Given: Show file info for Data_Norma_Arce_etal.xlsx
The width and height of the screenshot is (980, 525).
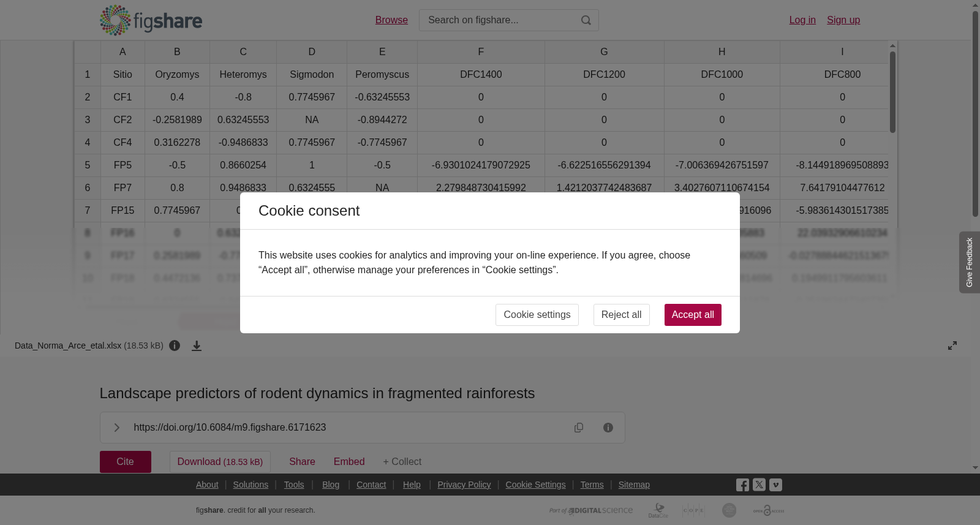Looking at the screenshot, I should pyautogui.click(x=175, y=346).
